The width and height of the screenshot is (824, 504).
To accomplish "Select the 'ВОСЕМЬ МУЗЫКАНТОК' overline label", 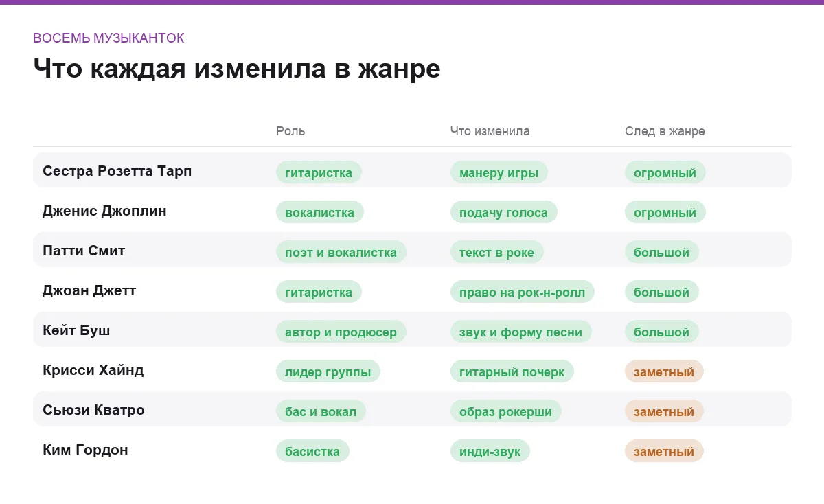I will [x=108, y=38].
